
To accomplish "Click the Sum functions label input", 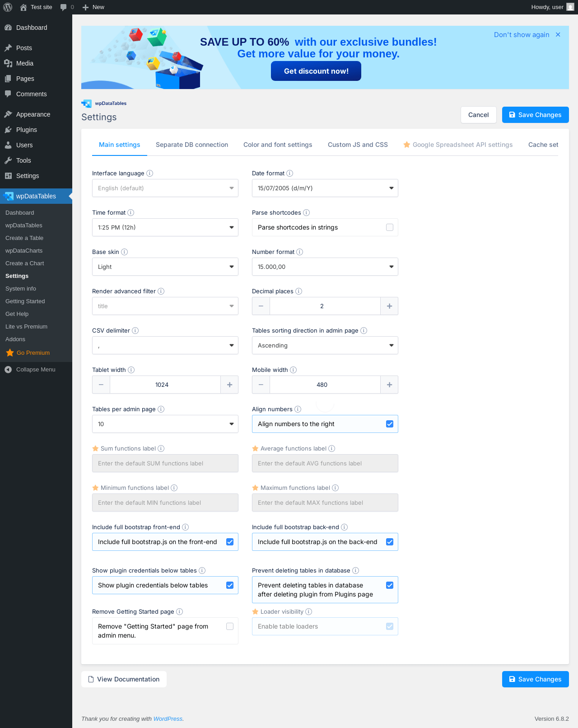I will click(165, 463).
